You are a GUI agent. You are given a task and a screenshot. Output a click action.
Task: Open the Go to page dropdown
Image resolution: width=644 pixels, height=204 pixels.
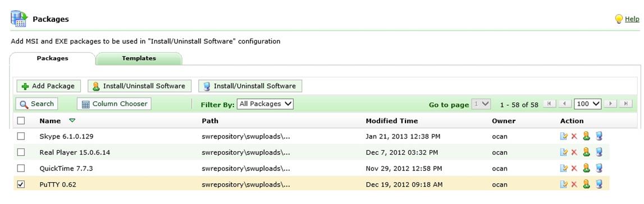point(481,104)
